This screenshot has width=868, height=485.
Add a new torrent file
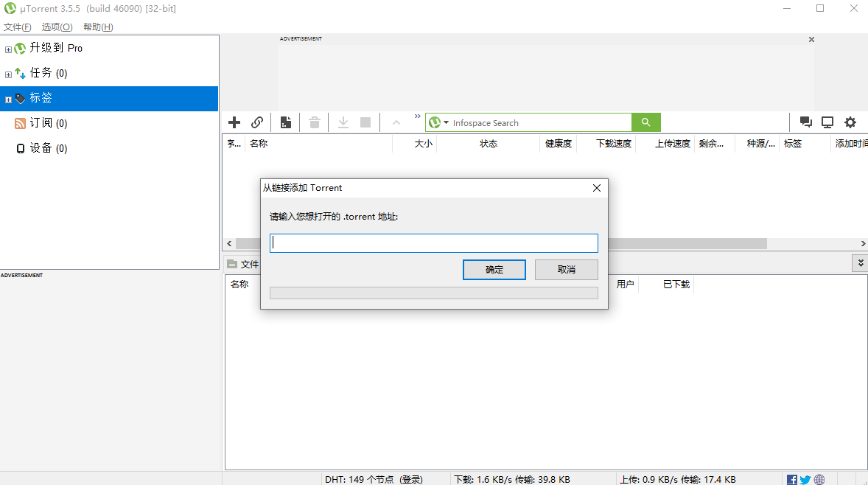[x=234, y=122]
